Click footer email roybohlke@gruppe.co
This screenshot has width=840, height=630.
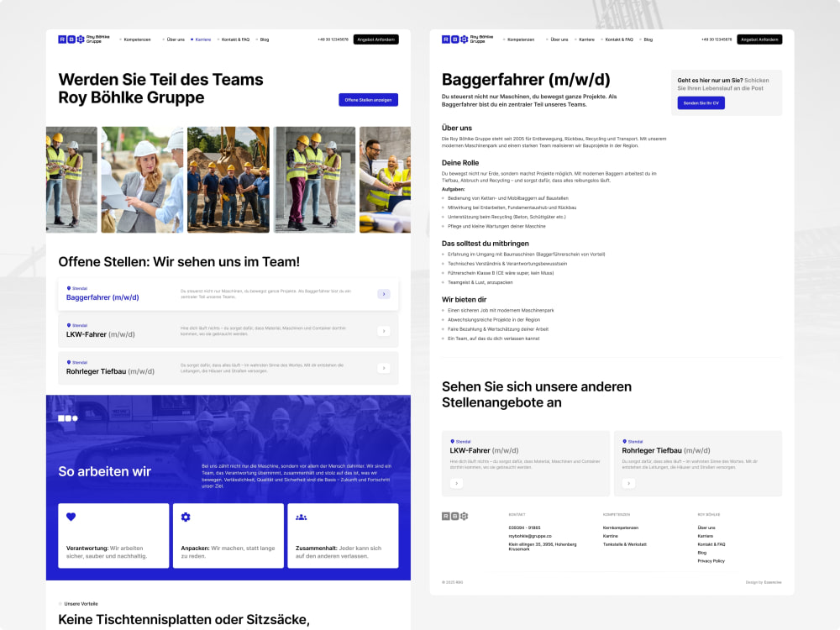[530, 536]
